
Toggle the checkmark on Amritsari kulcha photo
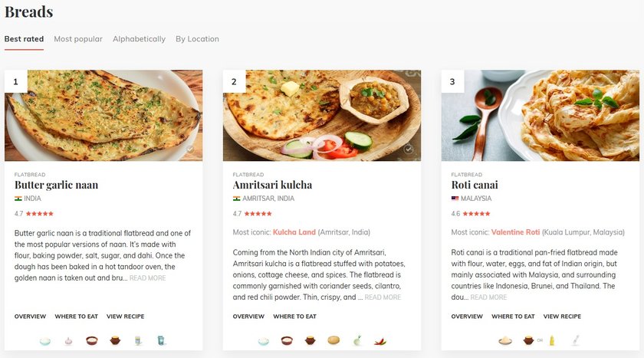409,149
